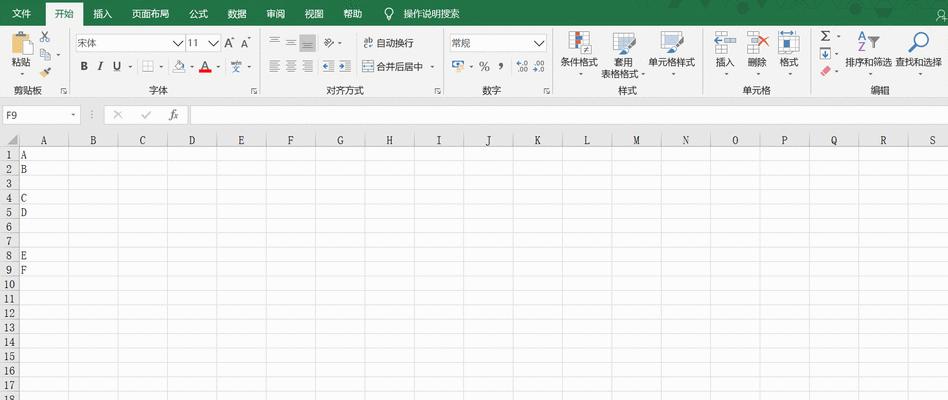The width and height of the screenshot is (948, 400).
Task: Open Cell Styles (单元格样式)
Action: point(672,53)
